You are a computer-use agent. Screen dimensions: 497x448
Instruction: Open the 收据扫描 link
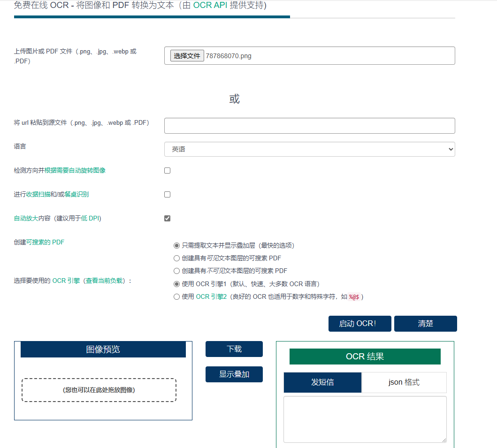click(x=38, y=194)
